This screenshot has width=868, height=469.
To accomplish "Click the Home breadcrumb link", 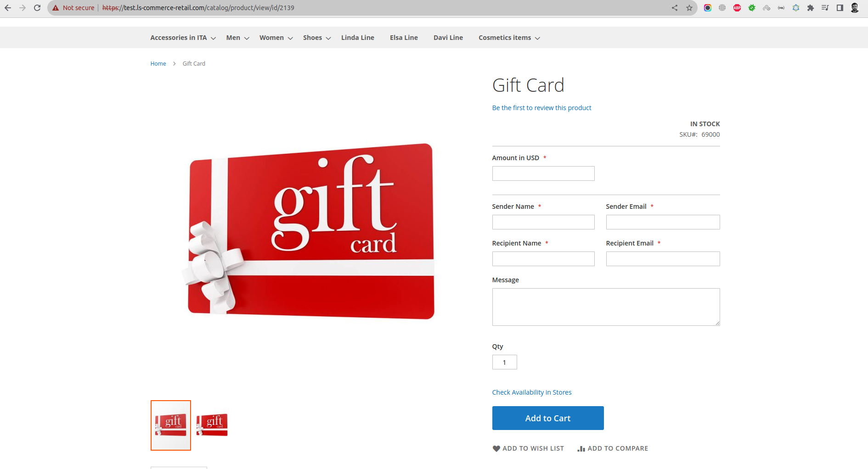I will point(158,64).
